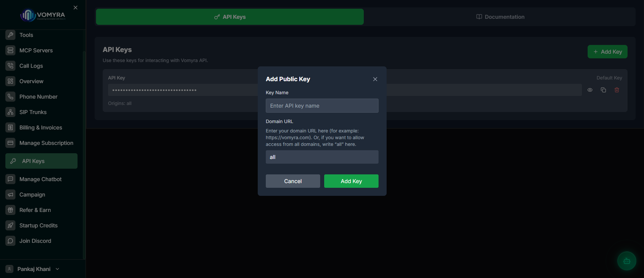Open Billing & Invoices page
644x278 pixels.
click(x=41, y=127)
